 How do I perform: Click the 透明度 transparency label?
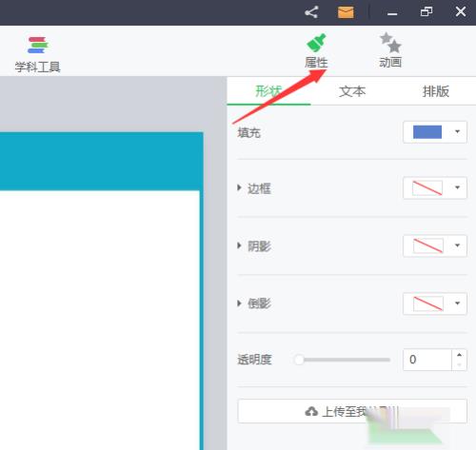[254, 360]
